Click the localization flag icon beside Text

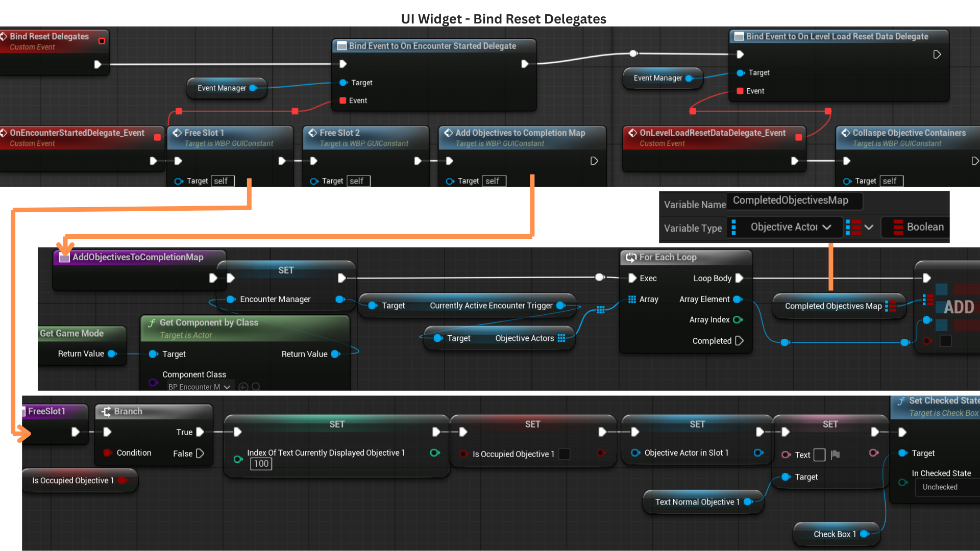click(x=835, y=455)
